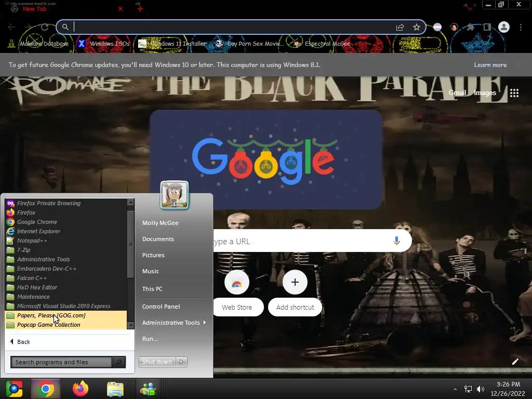Open the volume tray icon
The height and width of the screenshot is (399, 532).
pos(481,389)
